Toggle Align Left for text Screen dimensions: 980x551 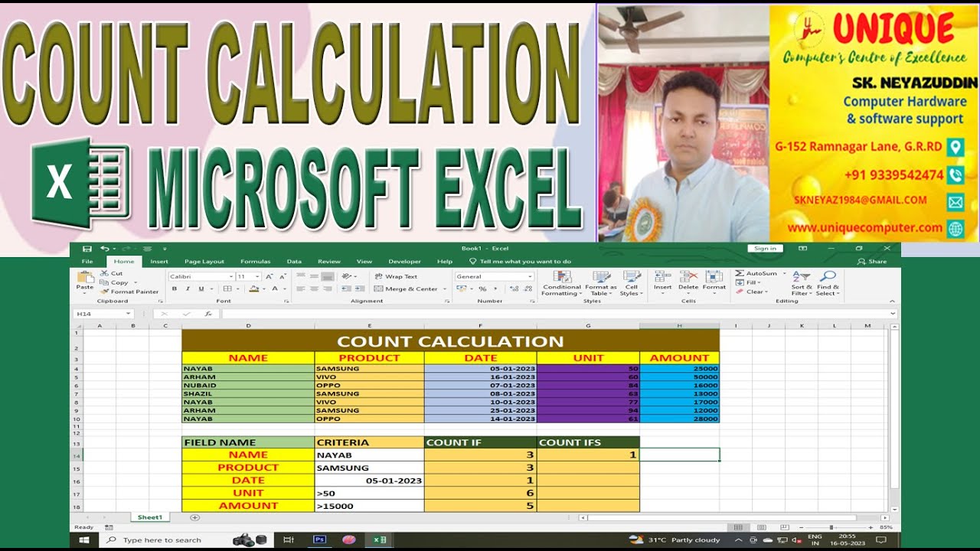click(x=301, y=289)
